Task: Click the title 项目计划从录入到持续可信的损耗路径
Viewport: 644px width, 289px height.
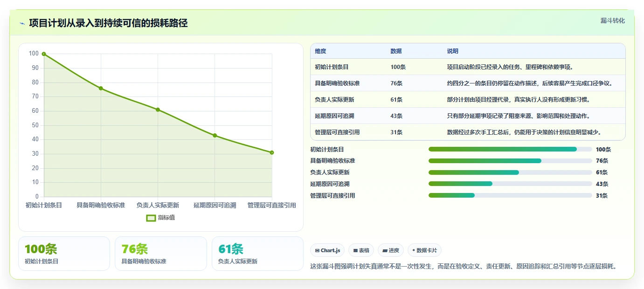Action: 108,23
